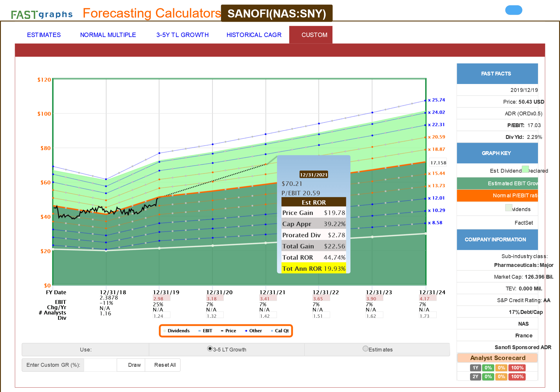The width and height of the screenshot is (560, 392).
Task: Click the 12/31/20 EBIT value 3.18
Action: tap(215, 299)
